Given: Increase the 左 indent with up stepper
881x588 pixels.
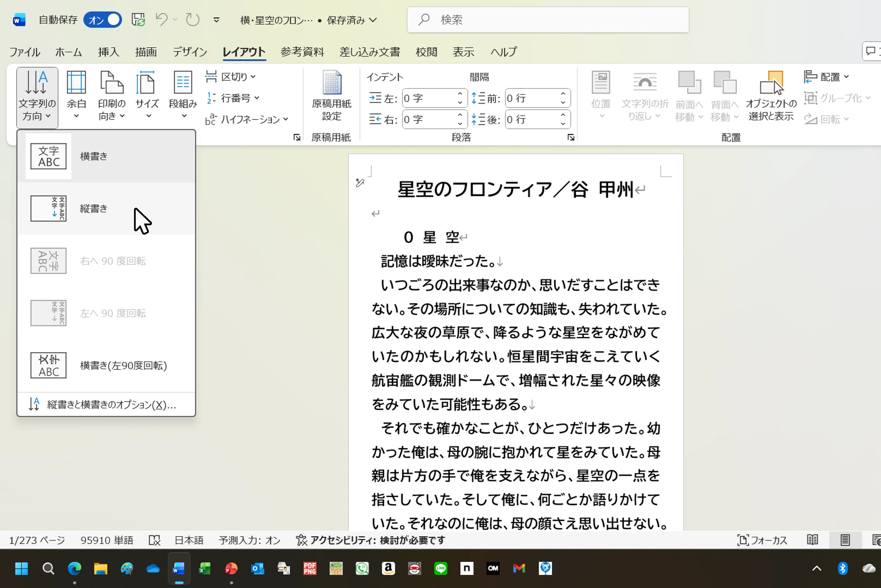Looking at the screenshot, I should [460, 94].
